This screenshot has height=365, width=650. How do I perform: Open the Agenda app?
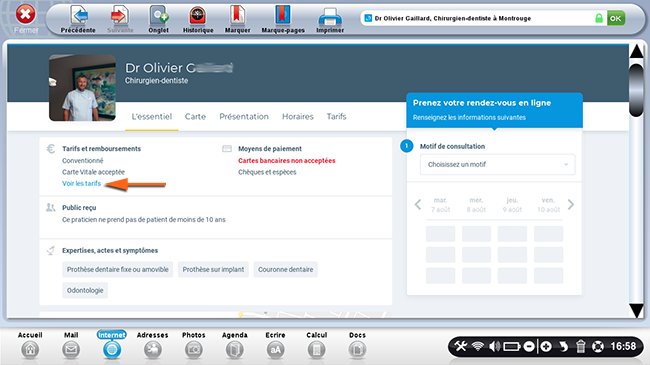[235, 345]
